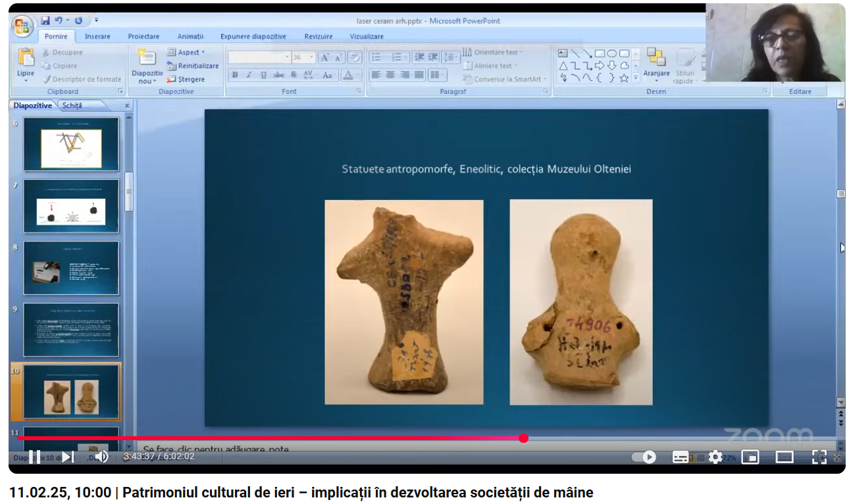Open the font name combo box
The width and height of the screenshot is (847, 504).
[259, 57]
